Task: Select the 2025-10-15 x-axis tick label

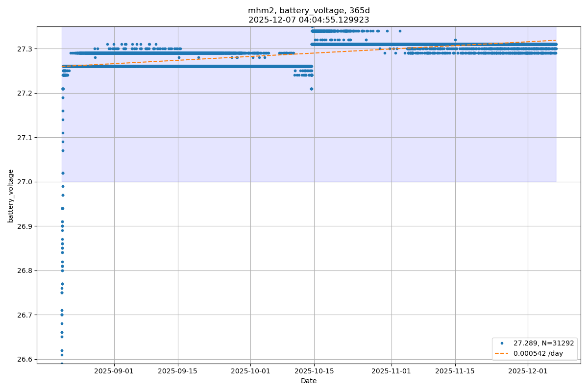Action: 314,371
